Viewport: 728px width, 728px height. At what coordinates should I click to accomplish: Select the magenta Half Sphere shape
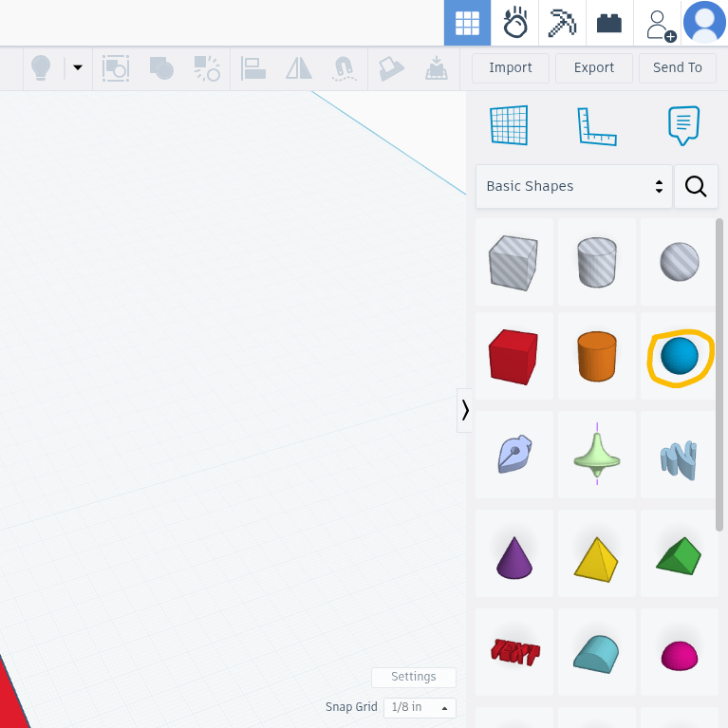[x=679, y=652]
